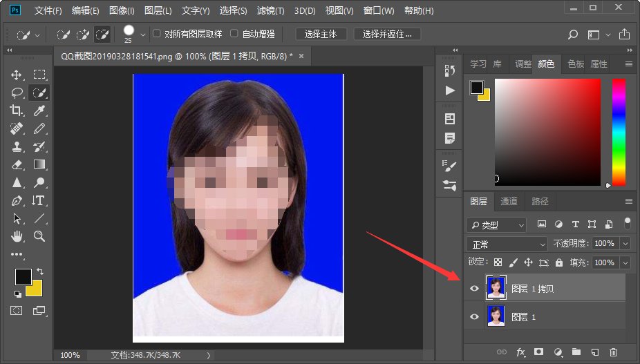Select the History Brush tool

coord(39,146)
